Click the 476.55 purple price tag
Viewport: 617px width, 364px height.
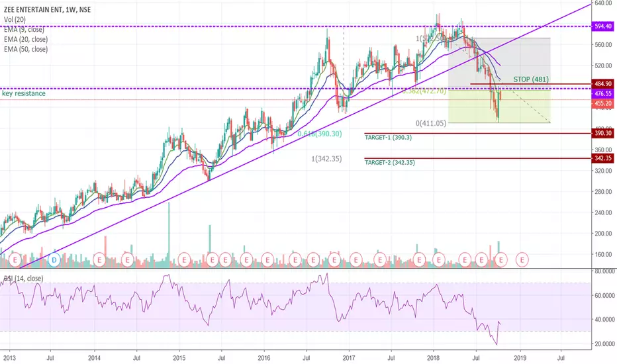[603, 94]
